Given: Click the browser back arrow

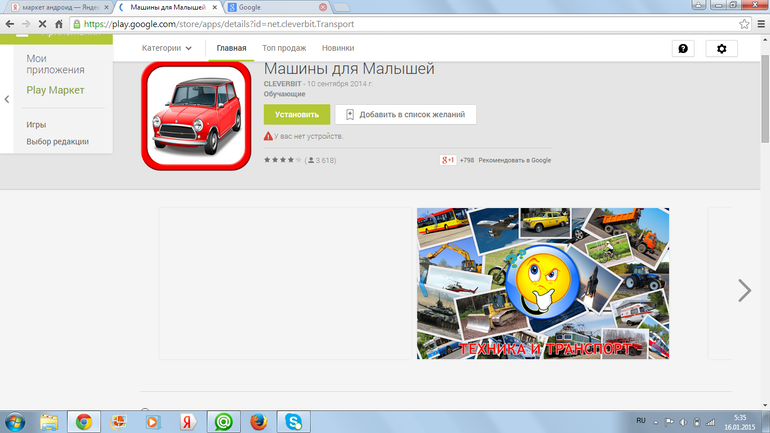Looking at the screenshot, I should [x=10, y=23].
